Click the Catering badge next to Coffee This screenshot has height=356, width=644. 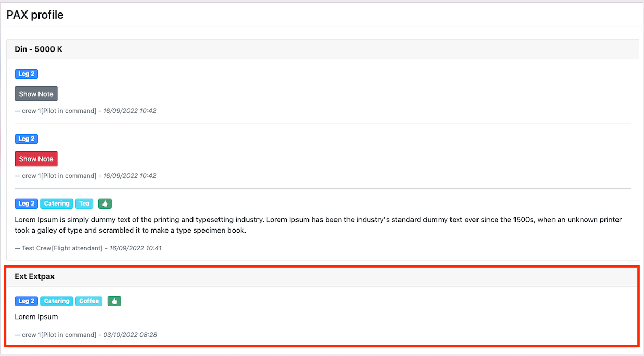click(57, 301)
